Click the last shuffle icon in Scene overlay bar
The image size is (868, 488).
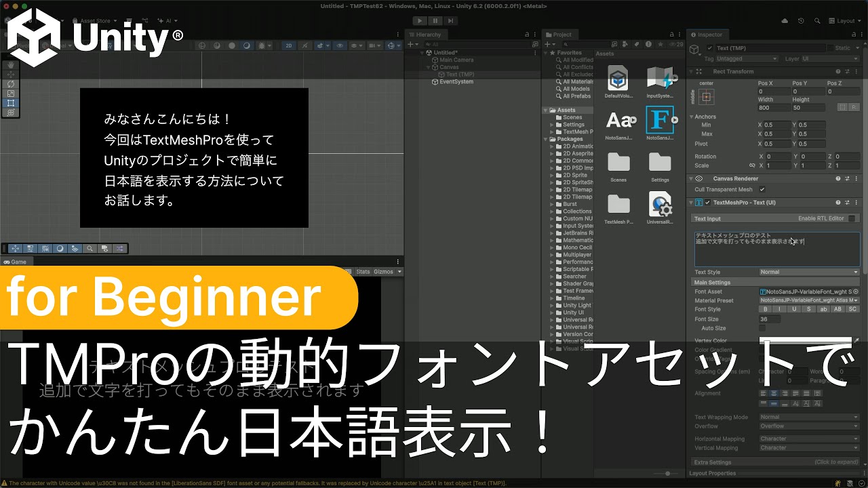(x=119, y=249)
